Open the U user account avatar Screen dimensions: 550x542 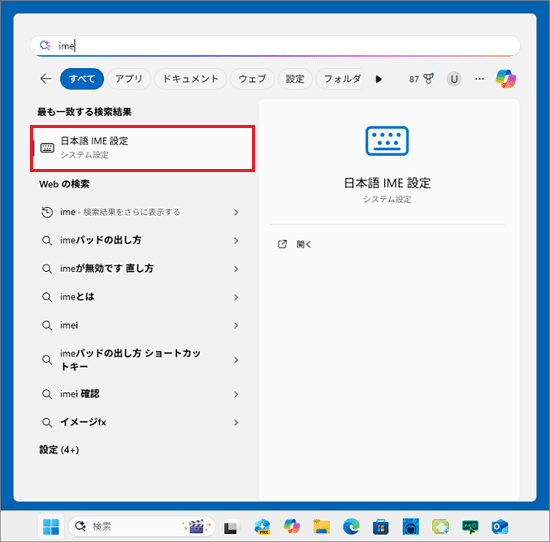454,79
